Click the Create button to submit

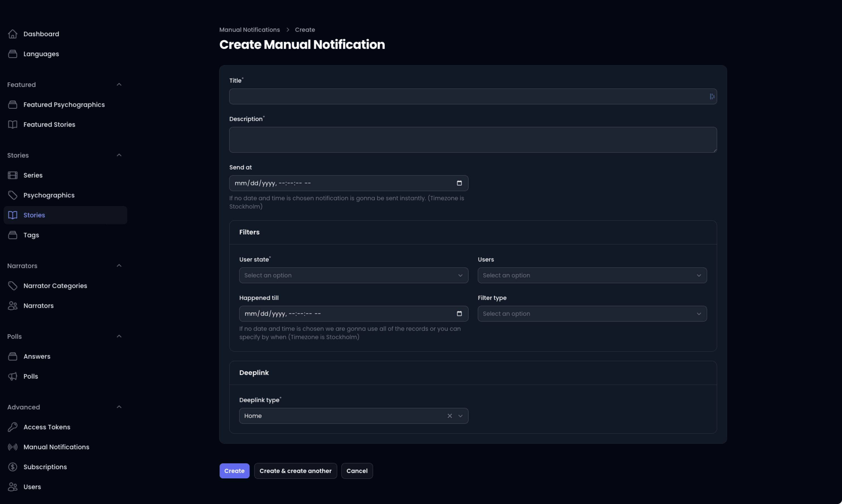(x=234, y=470)
